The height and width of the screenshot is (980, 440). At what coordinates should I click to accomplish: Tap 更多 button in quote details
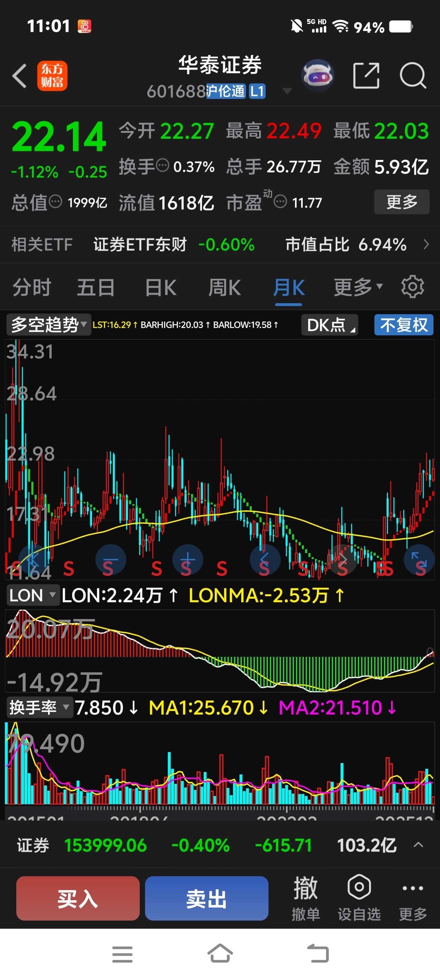(x=402, y=202)
